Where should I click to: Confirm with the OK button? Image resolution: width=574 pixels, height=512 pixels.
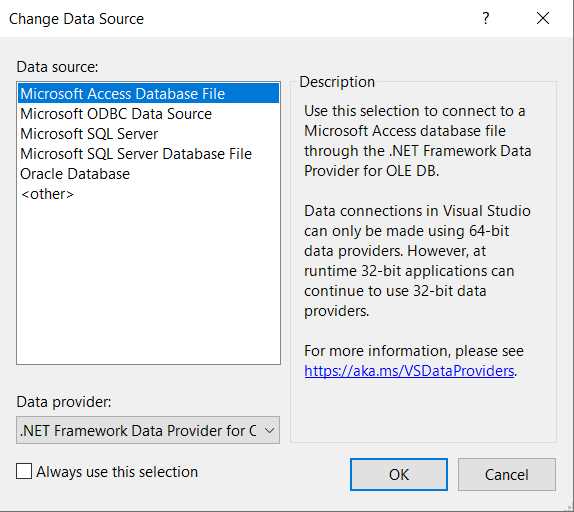399,474
